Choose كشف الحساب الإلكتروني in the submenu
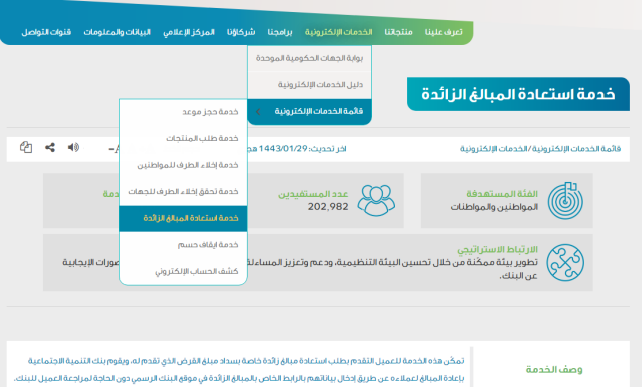Image resolution: width=642 pixels, height=387 pixels. pyautogui.click(x=183, y=271)
